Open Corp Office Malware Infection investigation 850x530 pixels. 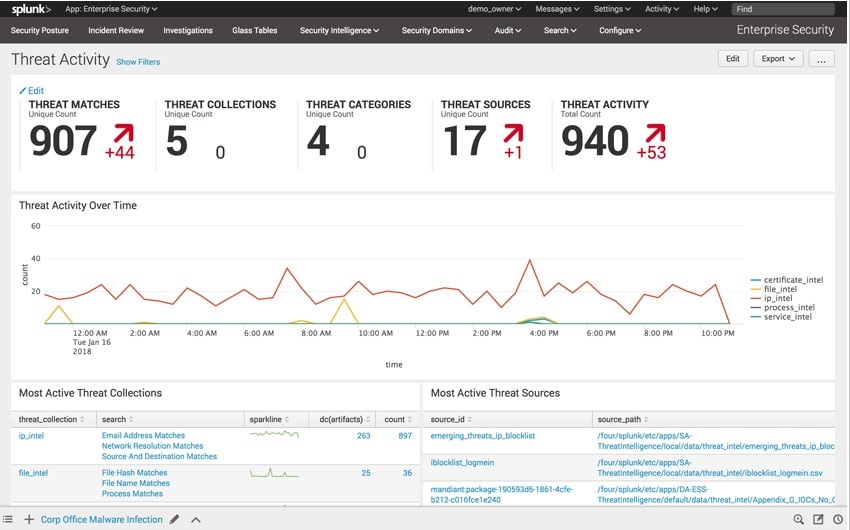(102, 519)
